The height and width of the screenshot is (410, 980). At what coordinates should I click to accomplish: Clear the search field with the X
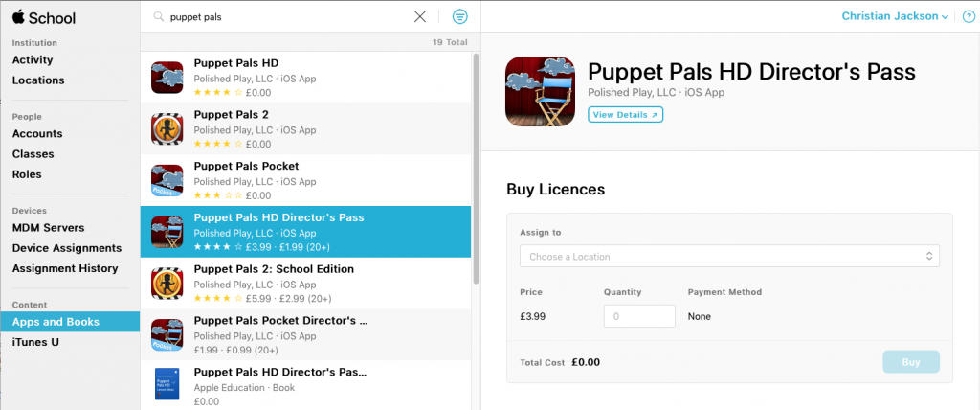pyautogui.click(x=420, y=17)
